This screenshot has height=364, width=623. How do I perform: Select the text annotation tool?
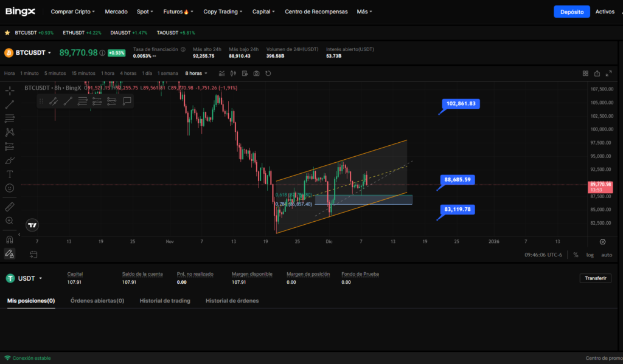pos(9,174)
